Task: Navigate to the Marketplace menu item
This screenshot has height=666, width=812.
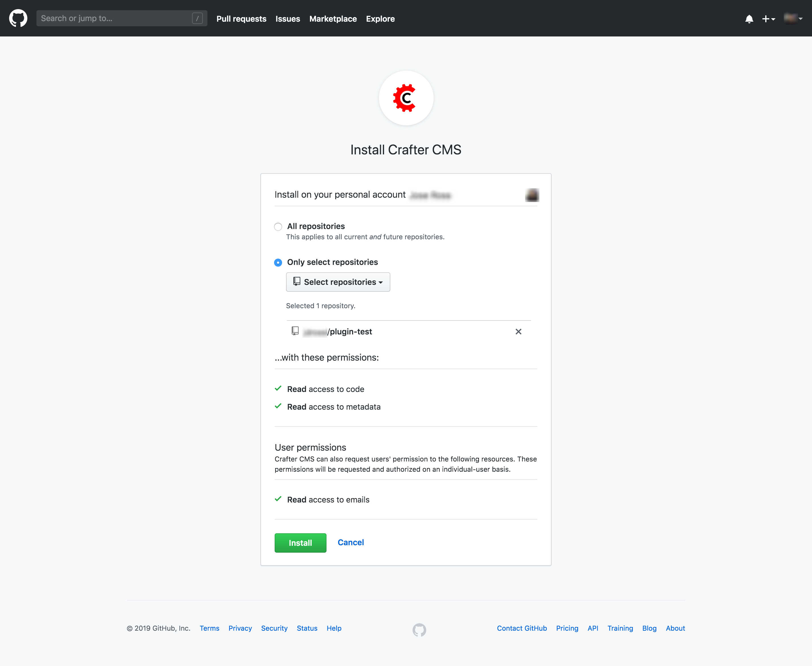Action: (x=332, y=18)
